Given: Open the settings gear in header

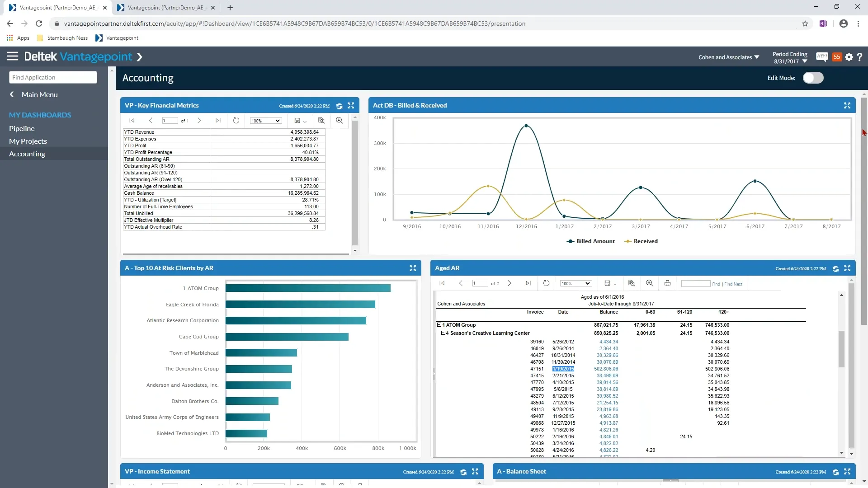Looking at the screenshot, I should [849, 57].
